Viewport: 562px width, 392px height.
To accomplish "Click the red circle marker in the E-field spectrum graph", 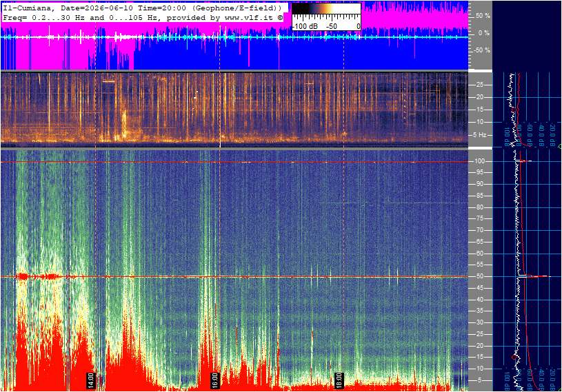I will click(x=514, y=358).
